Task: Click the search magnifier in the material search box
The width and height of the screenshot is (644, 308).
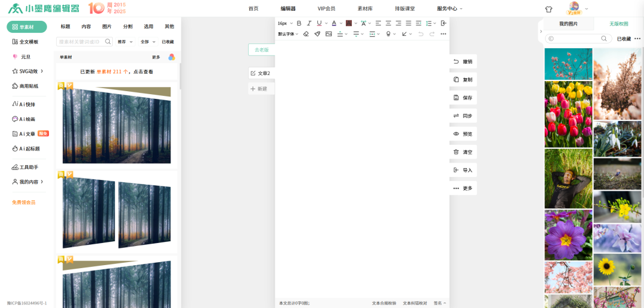Action: click(x=108, y=42)
